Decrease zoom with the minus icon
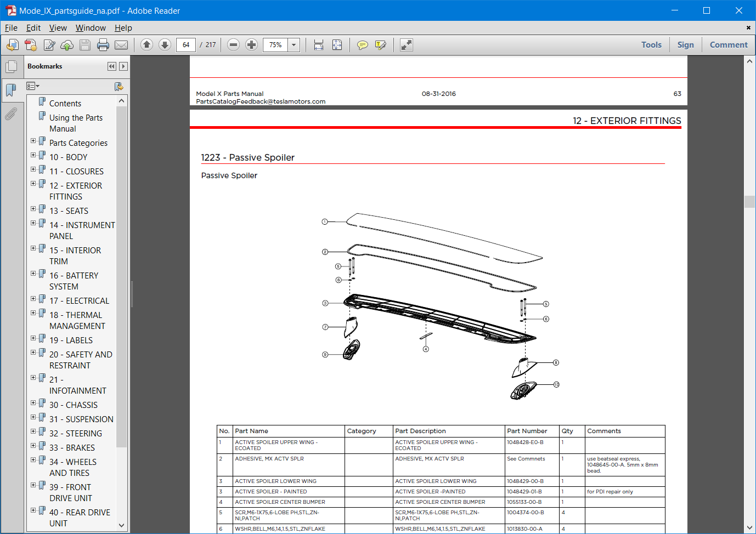Image resolution: width=756 pixels, height=534 pixels. (233, 44)
